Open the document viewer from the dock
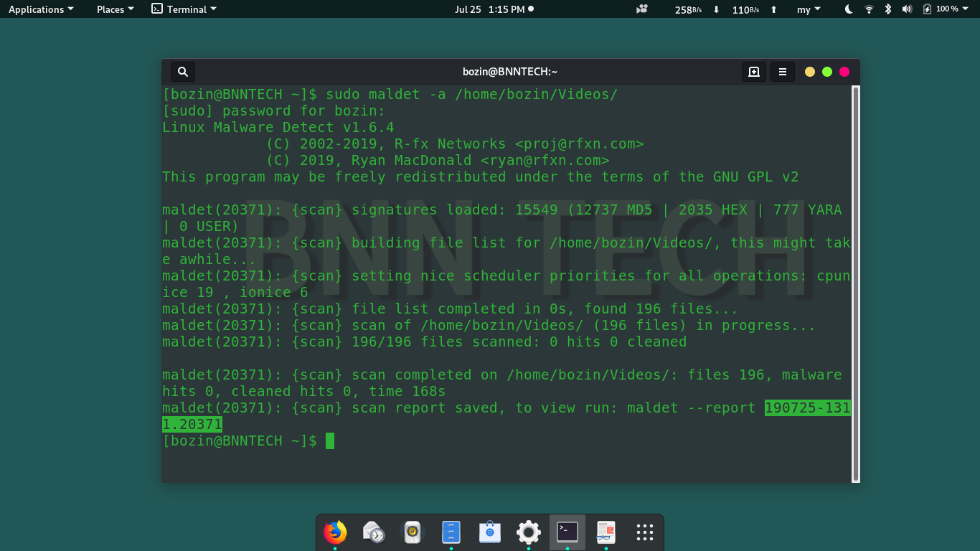Screen dimensions: 980x551 [606, 532]
